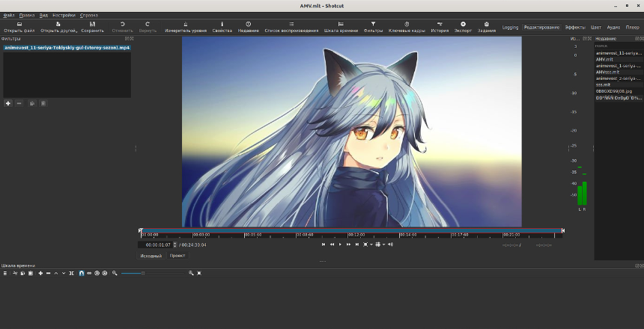Switch to the Редактирование layout
644x329 pixels.
pos(541,27)
